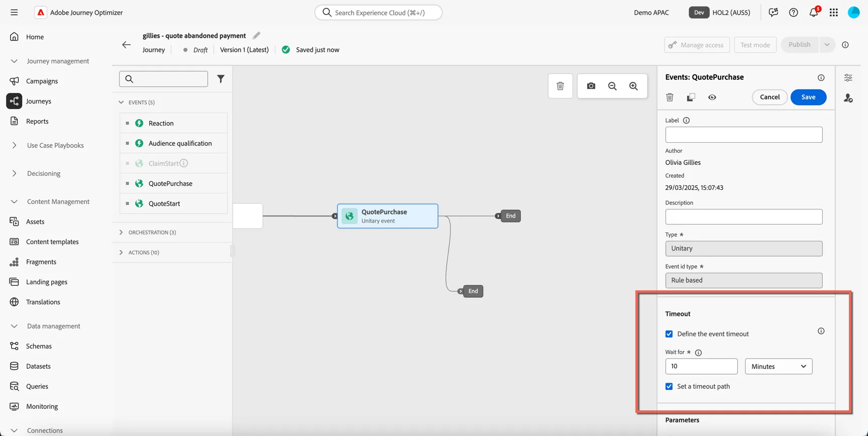Click the user settings icon in right rail
This screenshot has width=868, height=436.
[848, 98]
